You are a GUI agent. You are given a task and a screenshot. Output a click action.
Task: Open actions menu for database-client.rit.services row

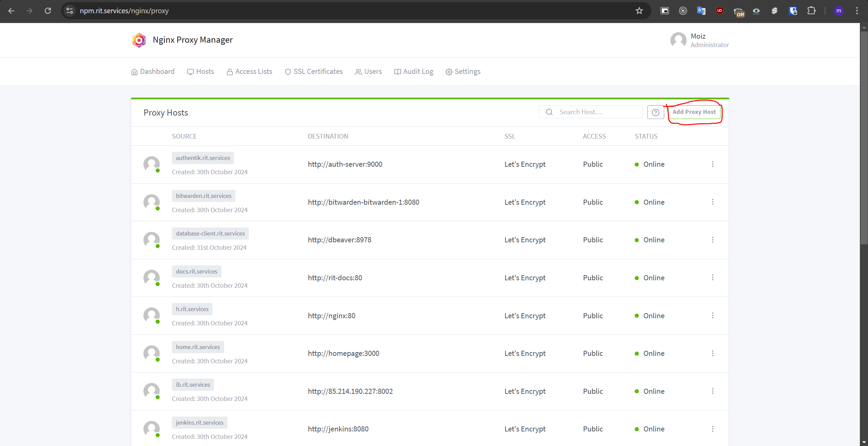(x=712, y=240)
